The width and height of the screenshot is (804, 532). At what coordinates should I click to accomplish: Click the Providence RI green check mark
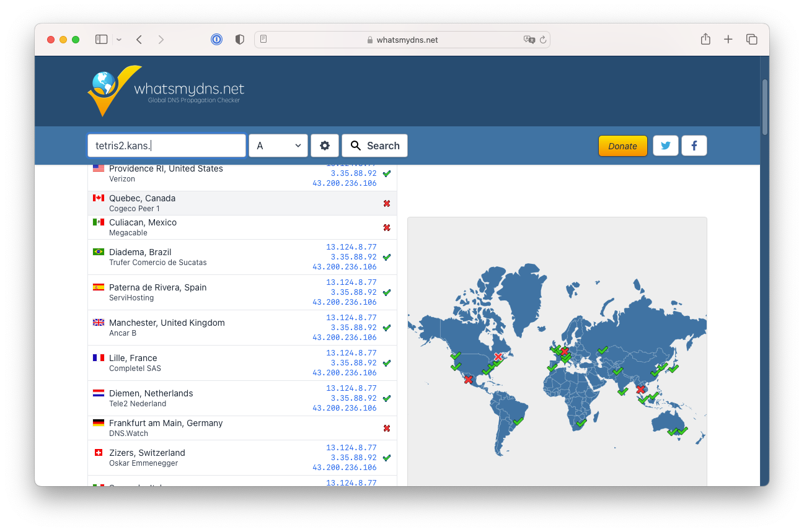387,173
